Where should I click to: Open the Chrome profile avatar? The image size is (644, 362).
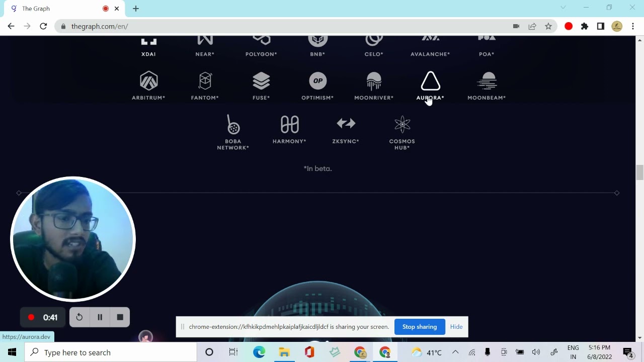pos(617,26)
